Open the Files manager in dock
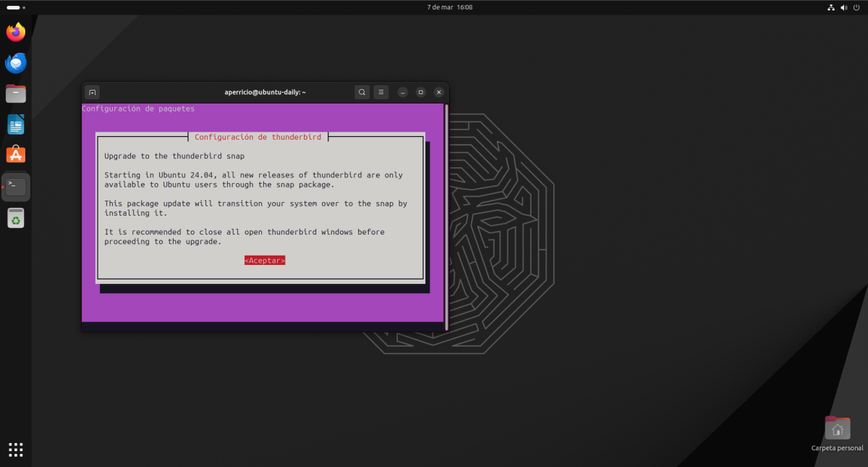This screenshot has width=868, height=467. pos(16,93)
